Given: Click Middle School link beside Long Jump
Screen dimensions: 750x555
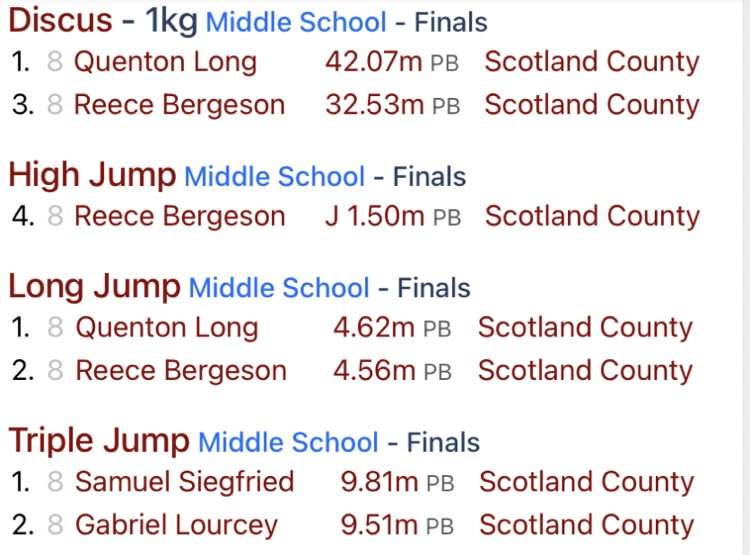Looking at the screenshot, I should (x=279, y=288).
